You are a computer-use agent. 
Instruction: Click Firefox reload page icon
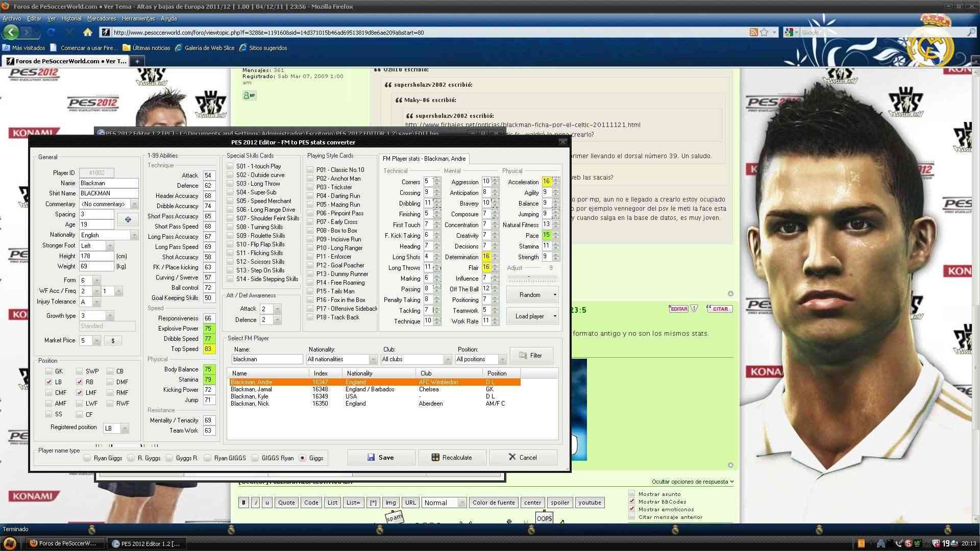coord(51,32)
